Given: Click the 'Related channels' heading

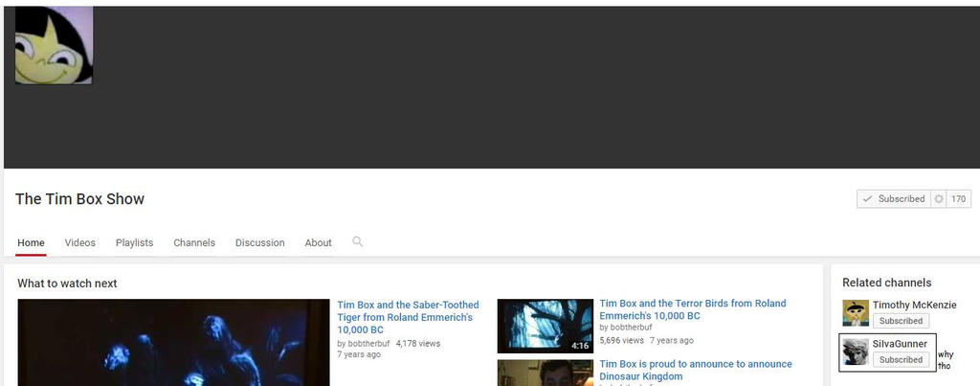Looking at the screenshot, I should coord(887,283).
